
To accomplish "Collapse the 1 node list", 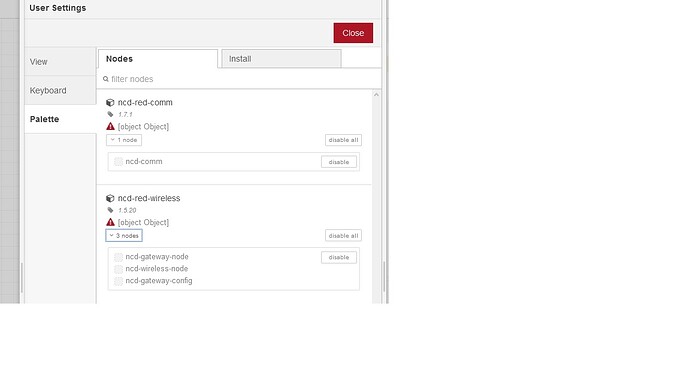I will click(124, 140).
